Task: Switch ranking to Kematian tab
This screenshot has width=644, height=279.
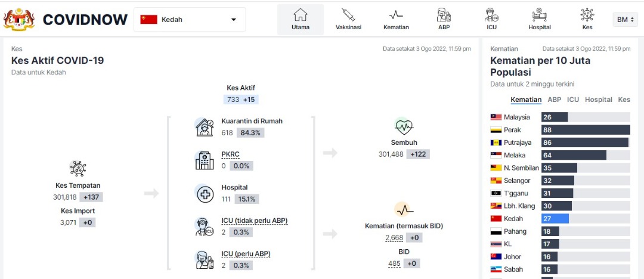Action: 526,100
